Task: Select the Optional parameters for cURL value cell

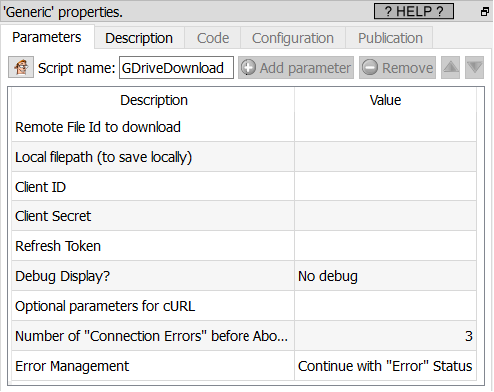Action: pyautogui.click(x=385, y=306)
